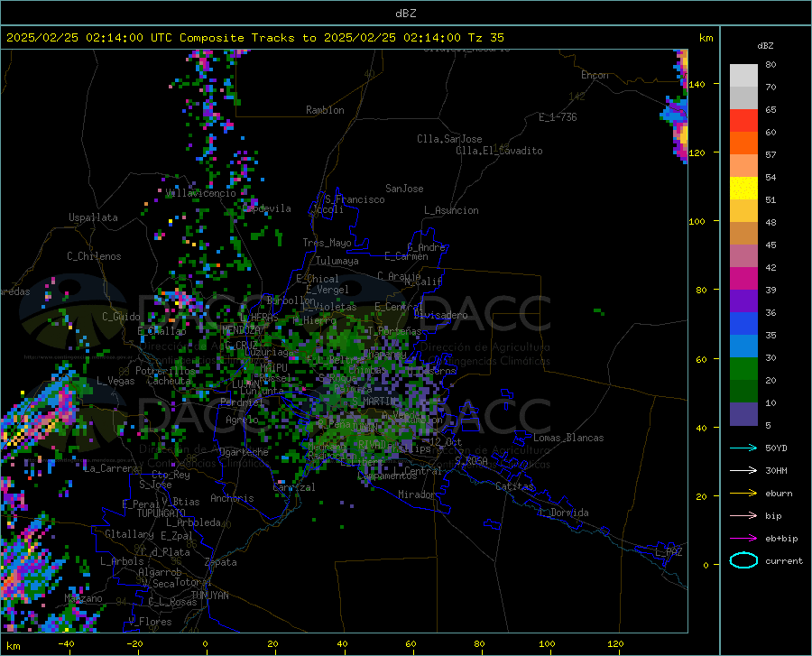The width and height of the screenshot is (812, 656).
Task: Click the 42 dBZ magenta swatch
Action: (743, 279)
